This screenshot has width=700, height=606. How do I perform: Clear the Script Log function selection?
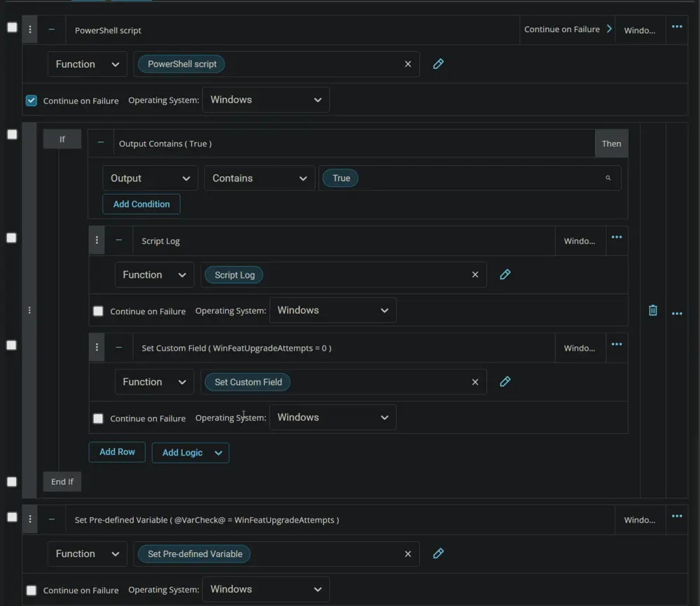(475, 274)
